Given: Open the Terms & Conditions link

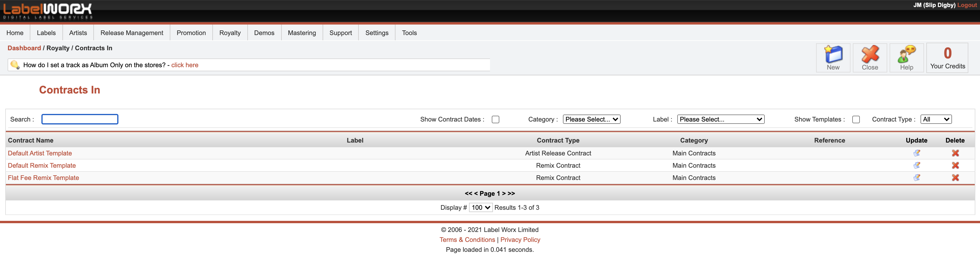Looking at the screenshot, I should (467, 240).
